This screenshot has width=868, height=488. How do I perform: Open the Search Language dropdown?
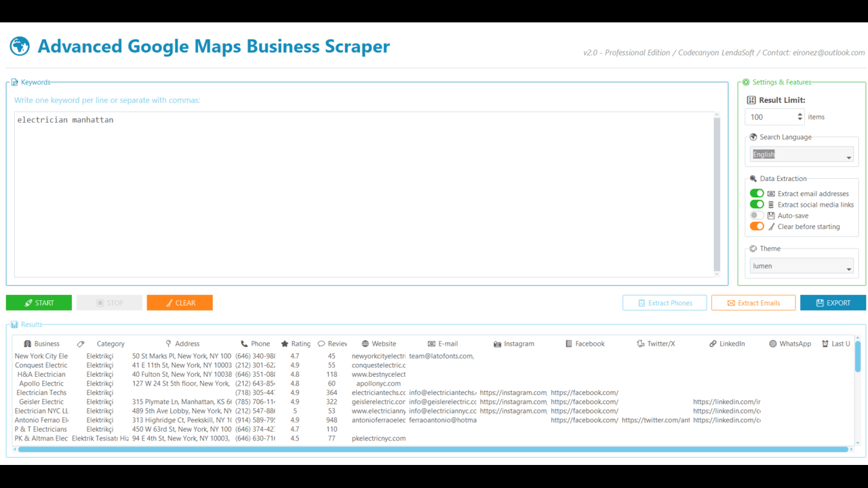[x=802, y=155]
